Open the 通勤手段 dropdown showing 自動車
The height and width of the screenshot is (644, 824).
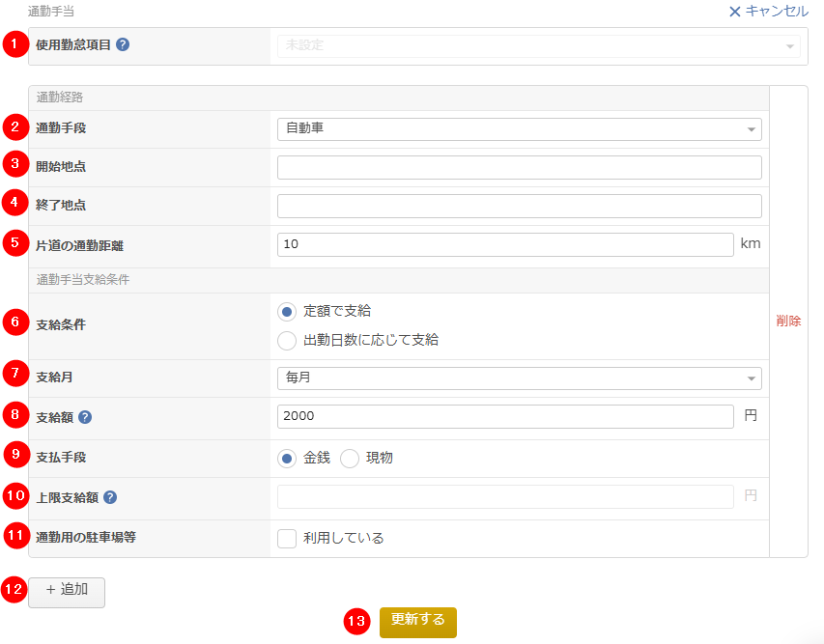[519, 128]
